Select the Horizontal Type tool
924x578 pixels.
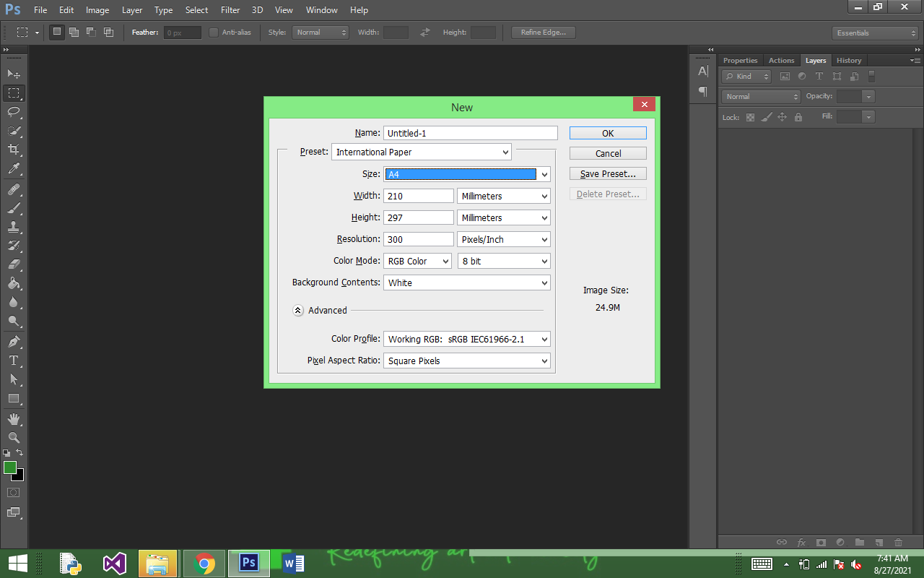[14, 360]
